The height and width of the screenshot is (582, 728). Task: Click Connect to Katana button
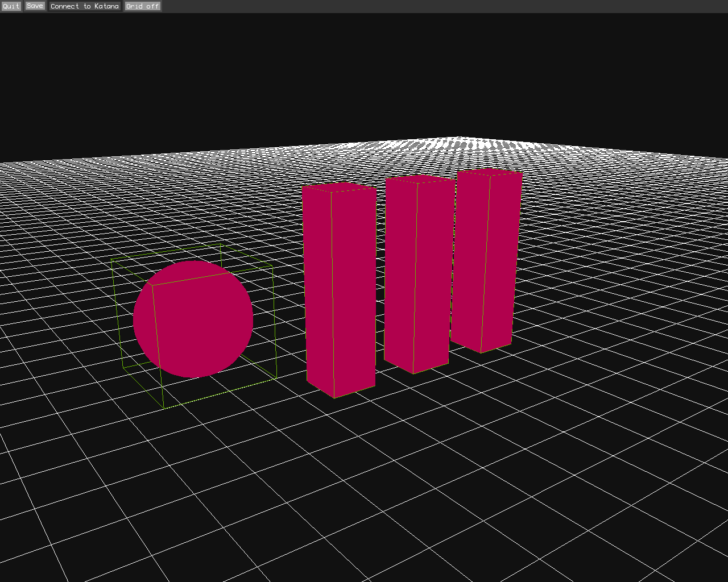click(x=85, y=6)
